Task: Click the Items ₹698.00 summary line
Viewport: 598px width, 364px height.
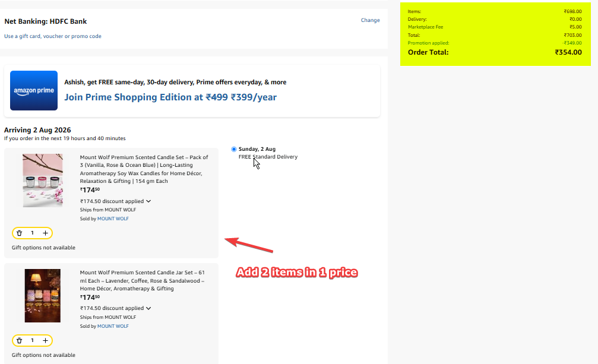Action: coord(495,11)
